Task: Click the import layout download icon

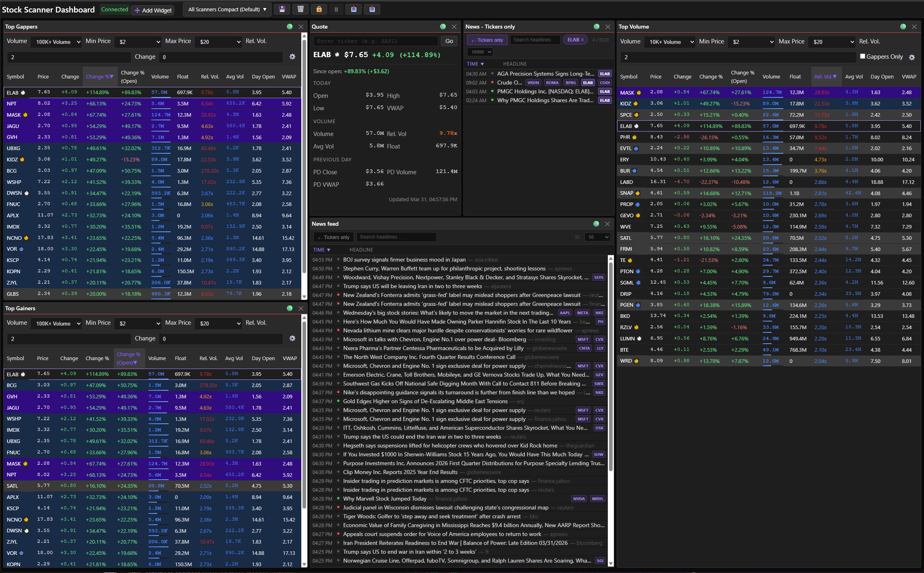Action: (x=372, y=9)
